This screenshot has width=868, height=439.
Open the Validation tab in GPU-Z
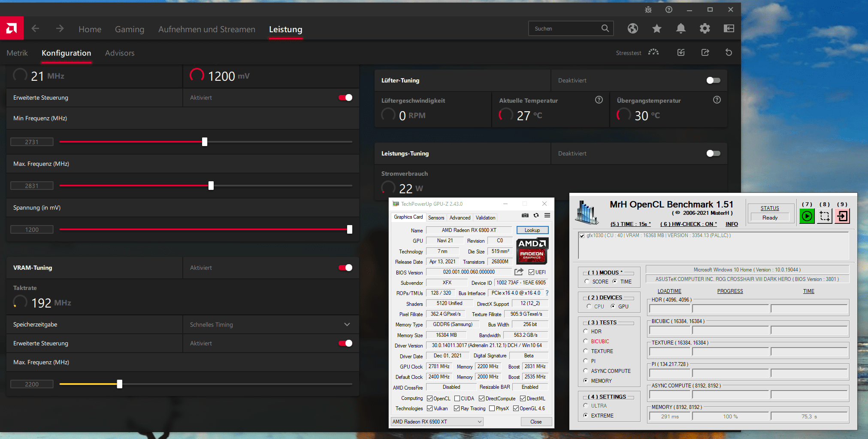point(485,218)
